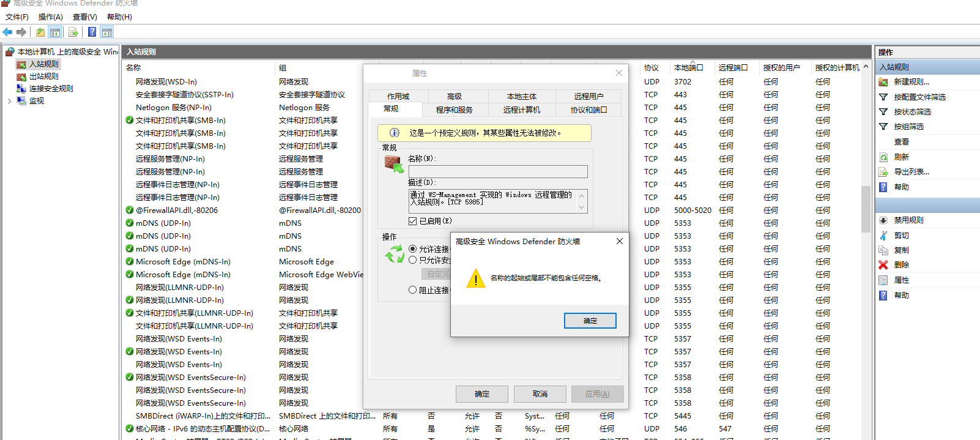This screenshot has height=440, width=980.
Task: Sort by the 本地端口 column header
Action: click(x=689, y=68)
